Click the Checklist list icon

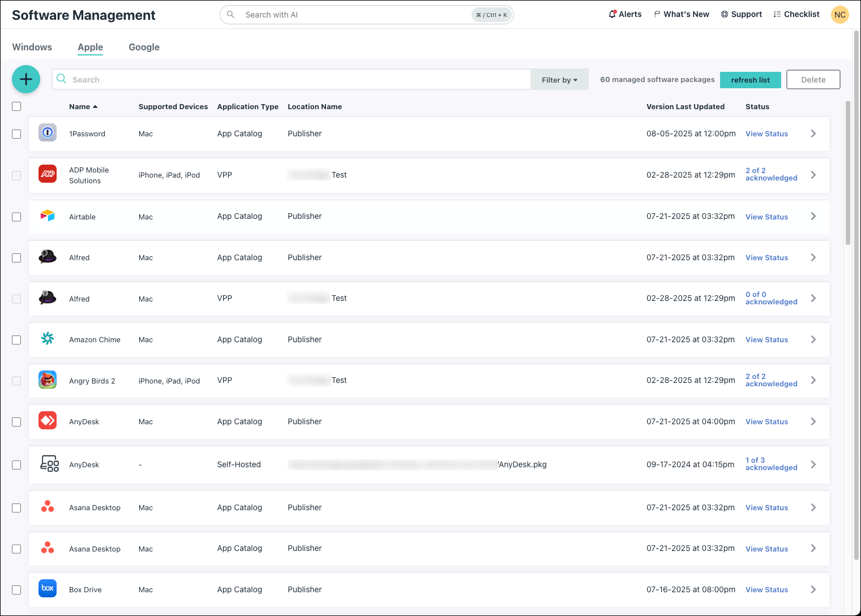click(x=777, y=14)
